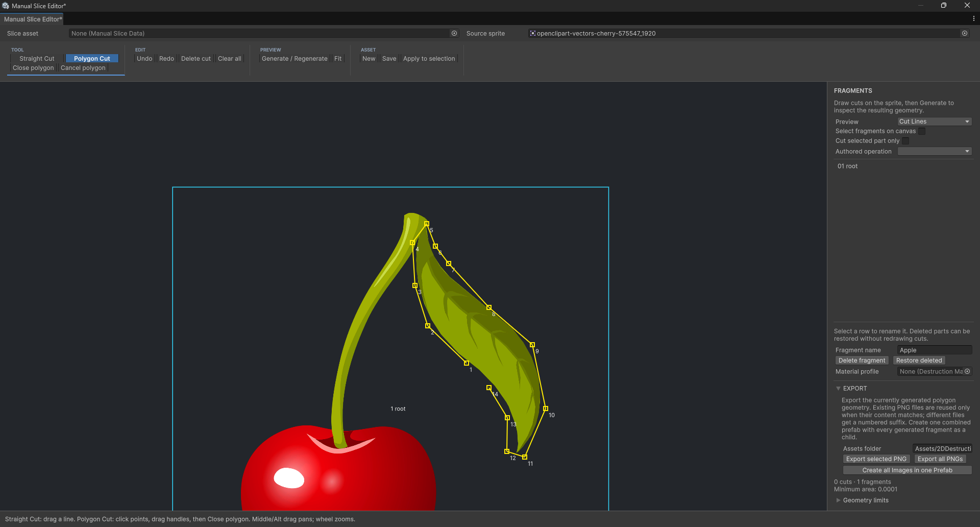Image resolution: width=980 pixels, height=527 pixels.
Task: Enable Cut selected part only checkbox
Action: tap(905, 141)
